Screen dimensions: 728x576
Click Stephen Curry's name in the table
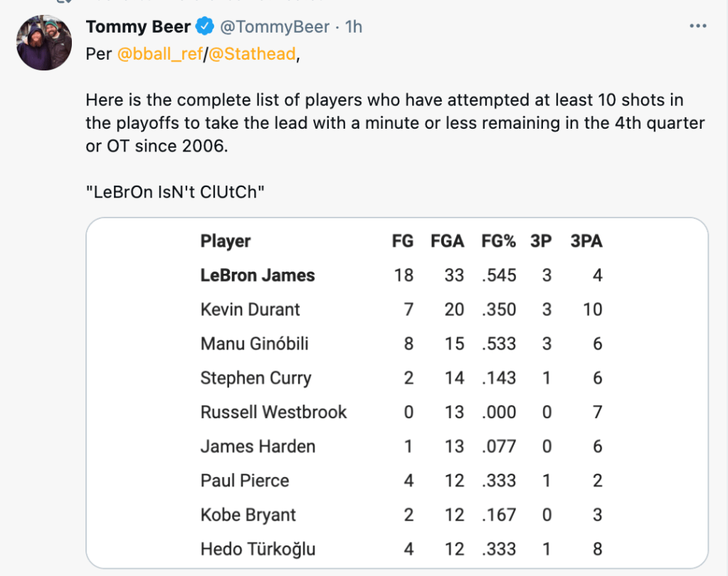(255, 378)
